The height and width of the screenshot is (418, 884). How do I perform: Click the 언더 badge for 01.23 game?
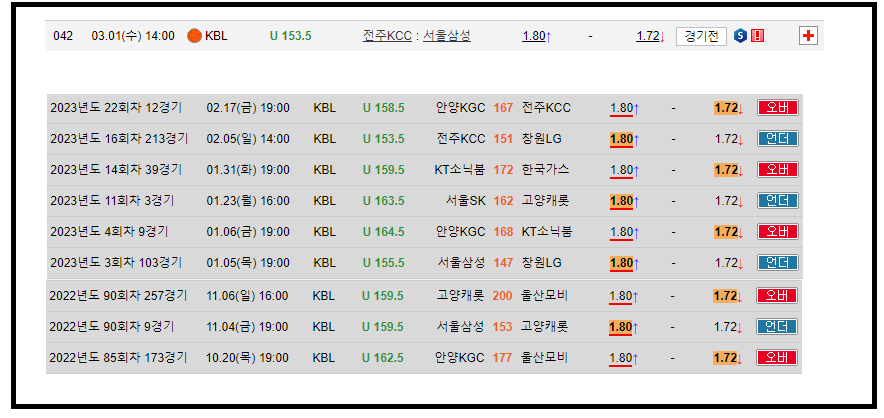(x=777, y=201)
